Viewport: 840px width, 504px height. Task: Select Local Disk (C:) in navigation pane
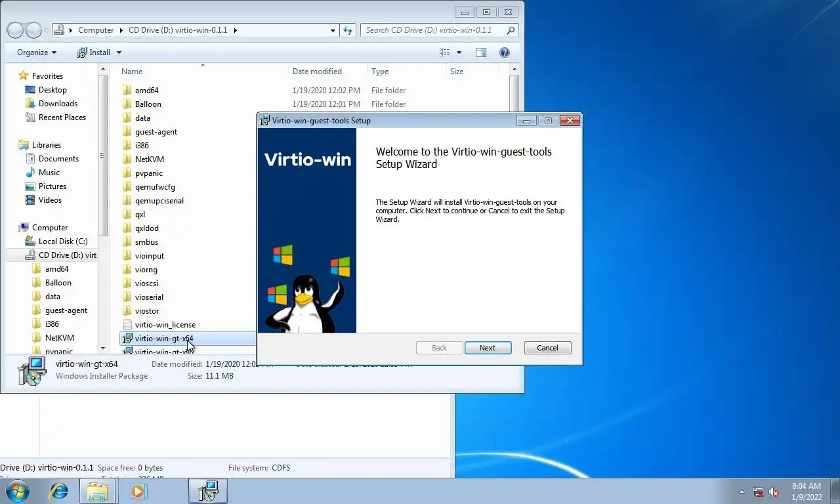click(x=63, y=241)
